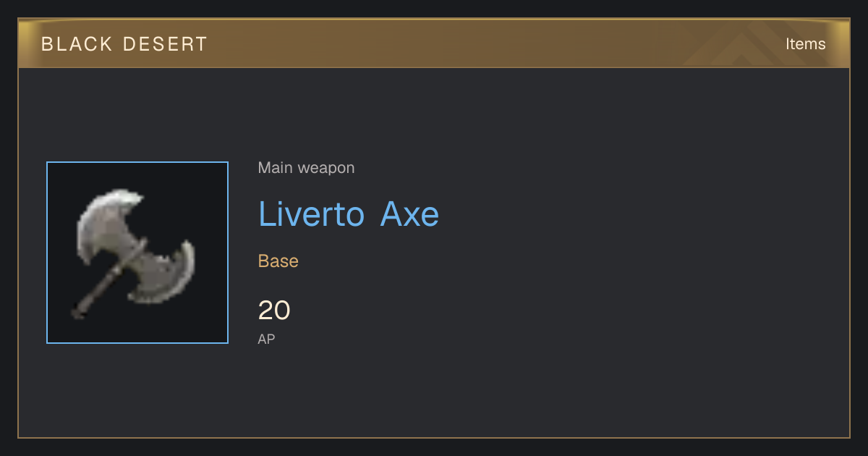
Task: Click the AP stat label
Action: 266,339
